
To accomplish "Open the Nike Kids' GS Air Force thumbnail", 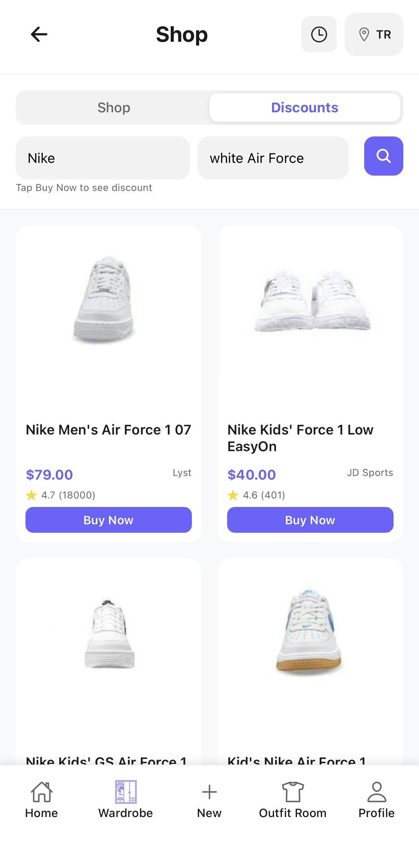I will (108, 634).
